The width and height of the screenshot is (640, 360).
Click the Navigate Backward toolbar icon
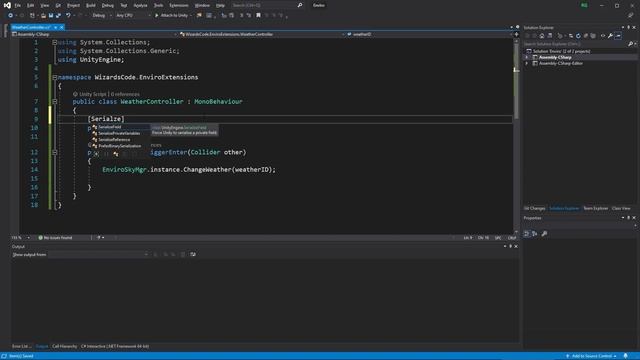[11, 16]
